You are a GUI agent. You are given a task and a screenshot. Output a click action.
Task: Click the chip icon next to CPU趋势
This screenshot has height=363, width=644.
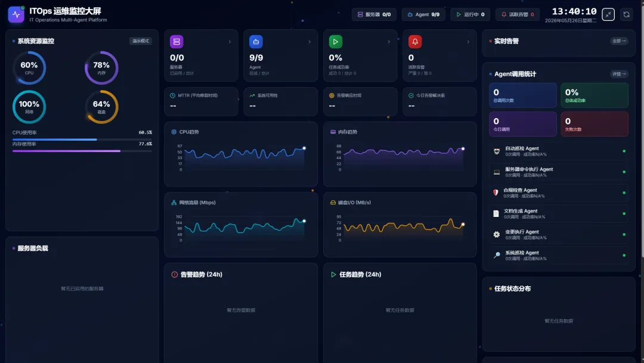tap(174, 132)
